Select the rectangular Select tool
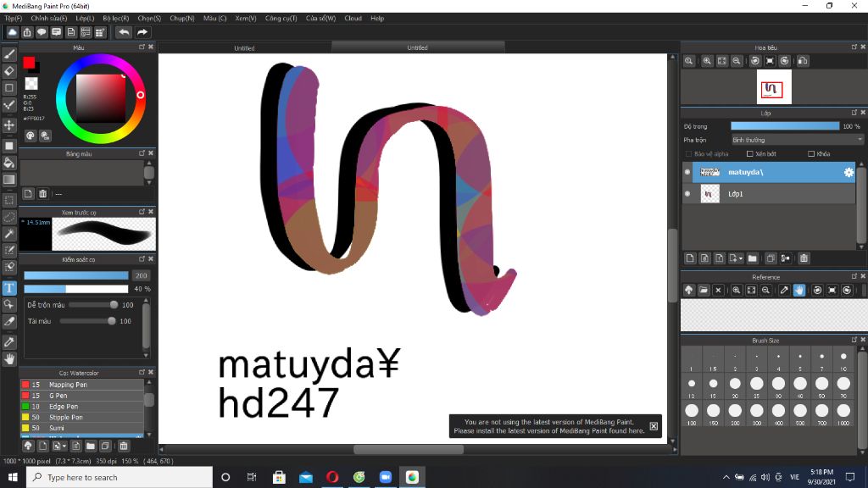Screen dimensions: 868x488 click(x=9, y=200)
